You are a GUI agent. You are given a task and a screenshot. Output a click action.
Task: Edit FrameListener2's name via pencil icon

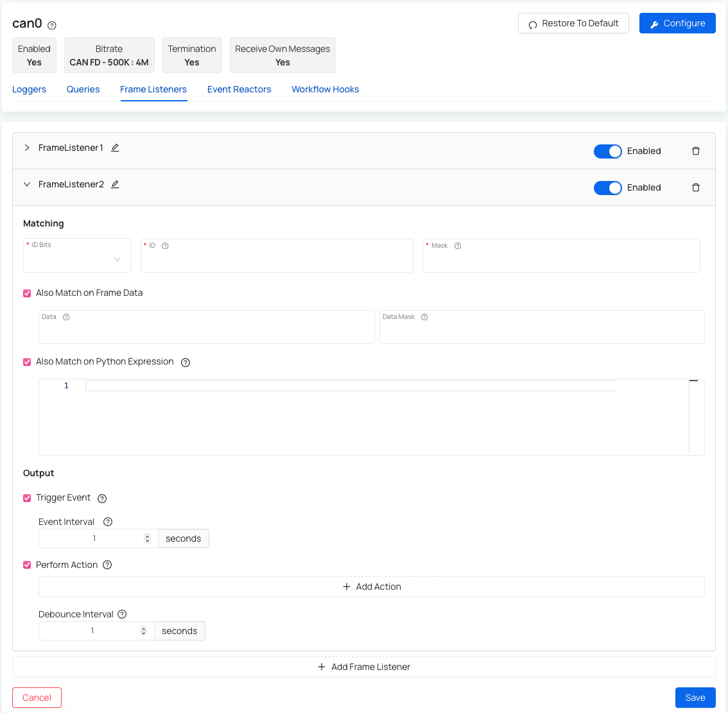pos(115,184)
